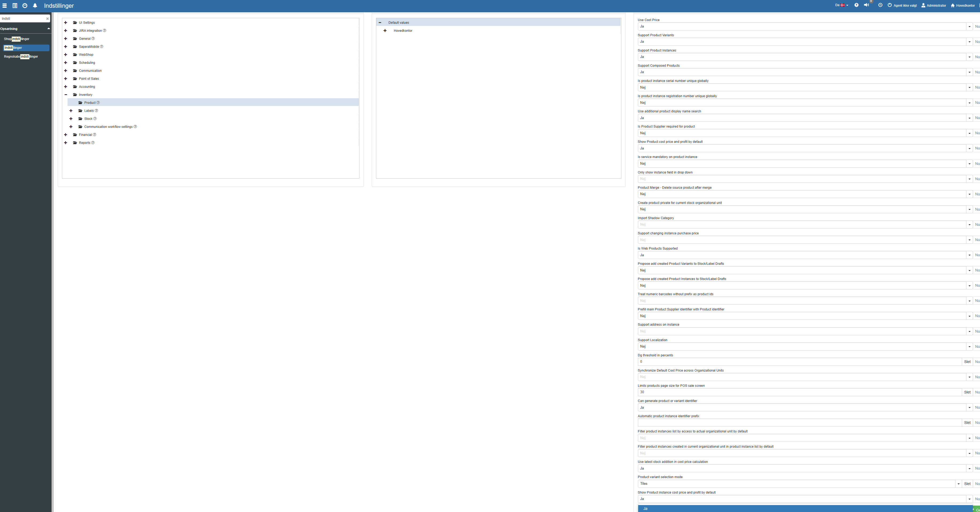
Task: Open the hamburger main menu
Action: coord(5,6)
